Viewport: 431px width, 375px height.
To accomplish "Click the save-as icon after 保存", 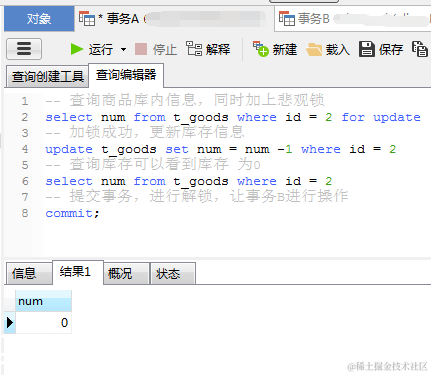I will pyautogui.click(x=420, y=49).
